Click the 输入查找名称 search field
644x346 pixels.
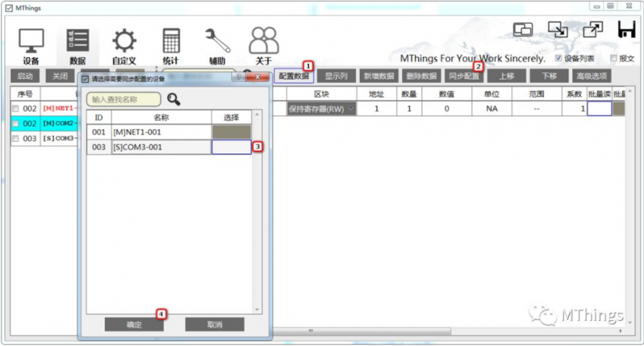click(x=123, y=100)
